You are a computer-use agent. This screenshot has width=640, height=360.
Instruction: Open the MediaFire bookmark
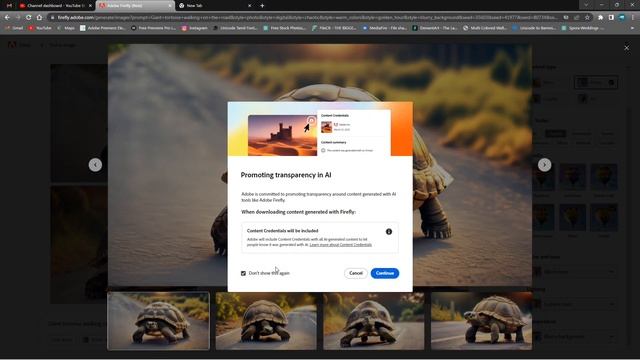tap(384, 28)
